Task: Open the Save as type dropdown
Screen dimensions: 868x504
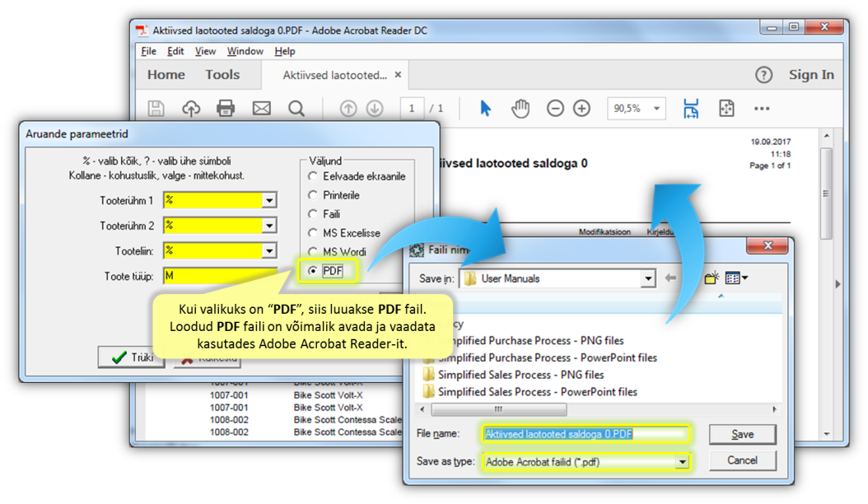Action: click(x=682, y=462)
